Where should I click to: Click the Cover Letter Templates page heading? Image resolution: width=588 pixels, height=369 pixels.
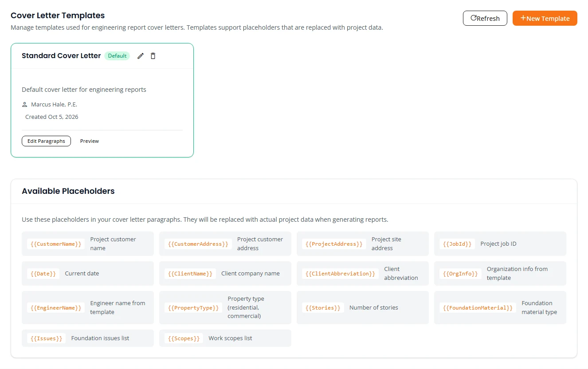[58, 16]
